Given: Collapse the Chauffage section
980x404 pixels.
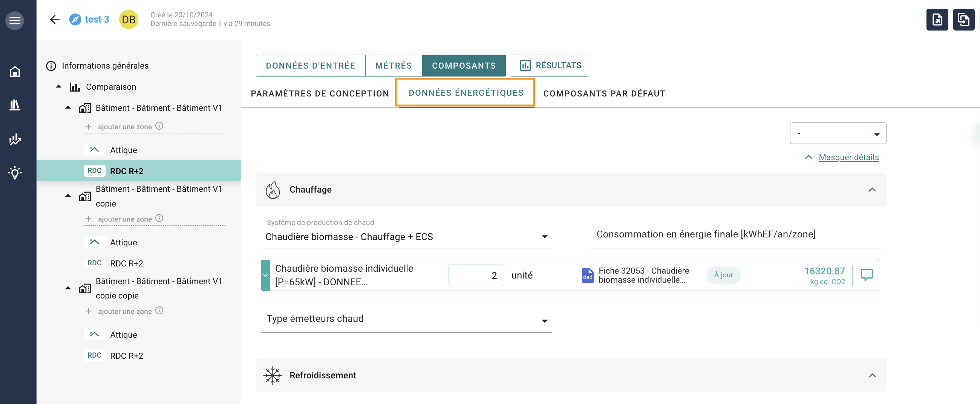Looking at the screenshot, I should click(x=872, y=190).
